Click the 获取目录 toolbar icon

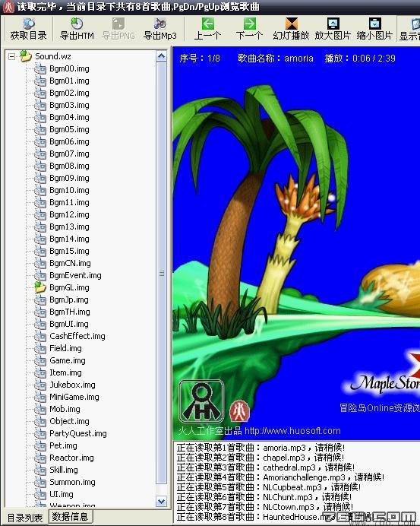[29, 29]
